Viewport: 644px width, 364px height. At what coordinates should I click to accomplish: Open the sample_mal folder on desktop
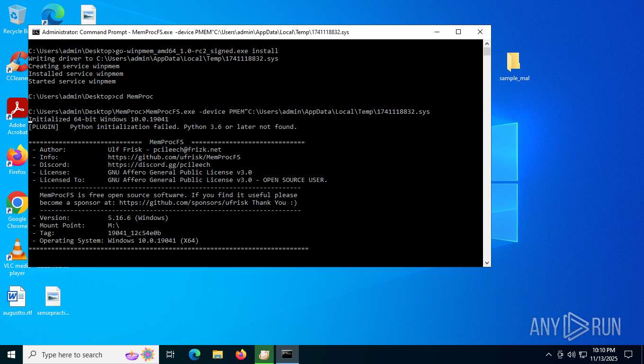tap(514, 67)
